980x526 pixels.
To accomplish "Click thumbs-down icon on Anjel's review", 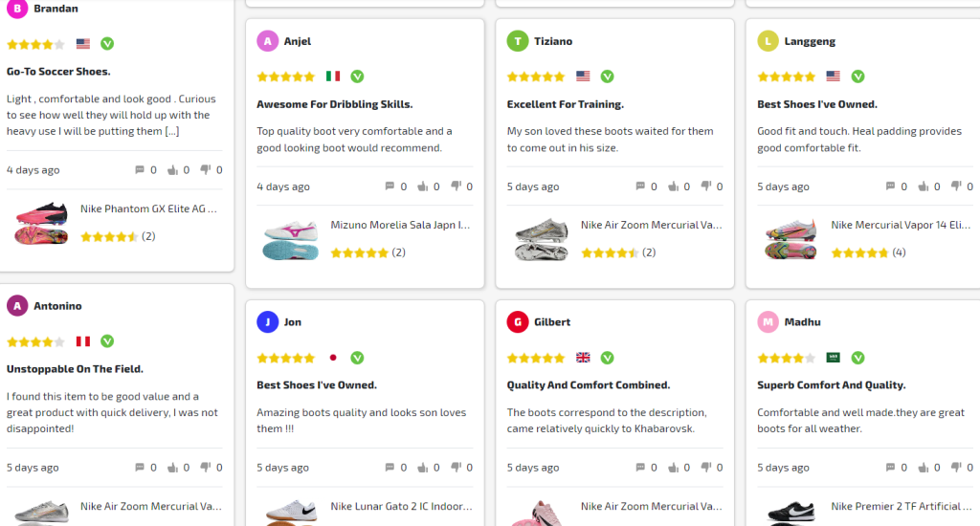I will tap(457, 186).
